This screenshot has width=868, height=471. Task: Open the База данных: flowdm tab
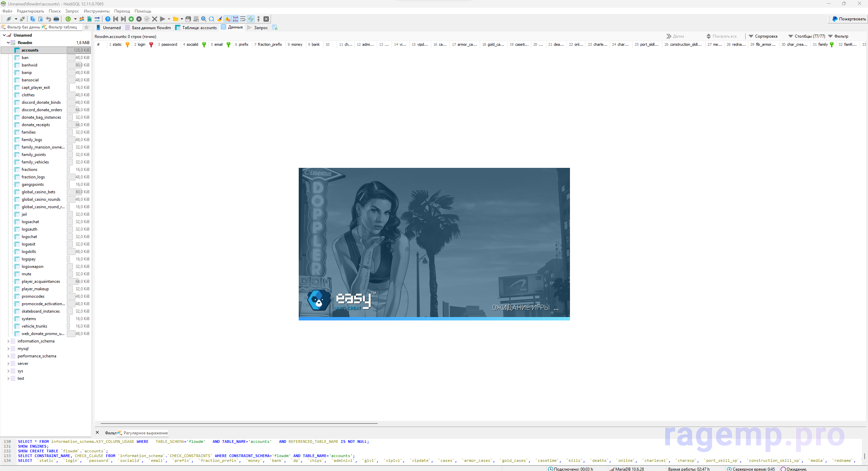148,27
